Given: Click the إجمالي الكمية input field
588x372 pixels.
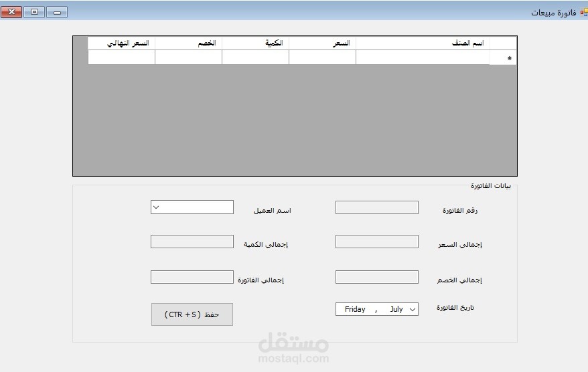Looking at the screenshot, I should [192, 242].
